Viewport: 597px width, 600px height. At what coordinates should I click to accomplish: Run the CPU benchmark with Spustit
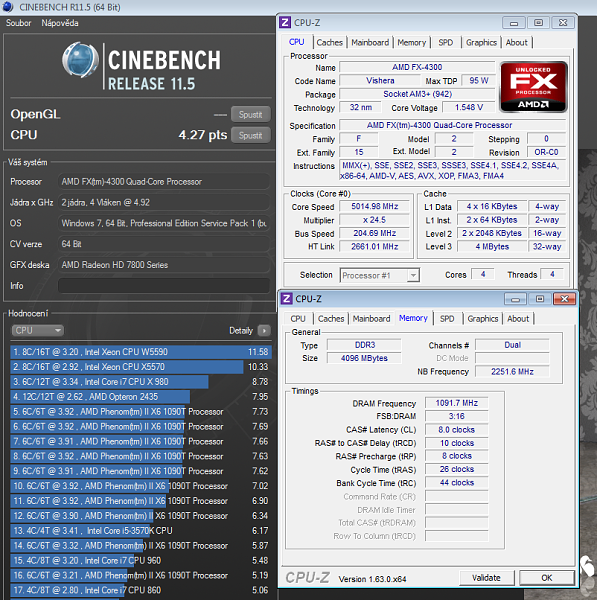251,135
